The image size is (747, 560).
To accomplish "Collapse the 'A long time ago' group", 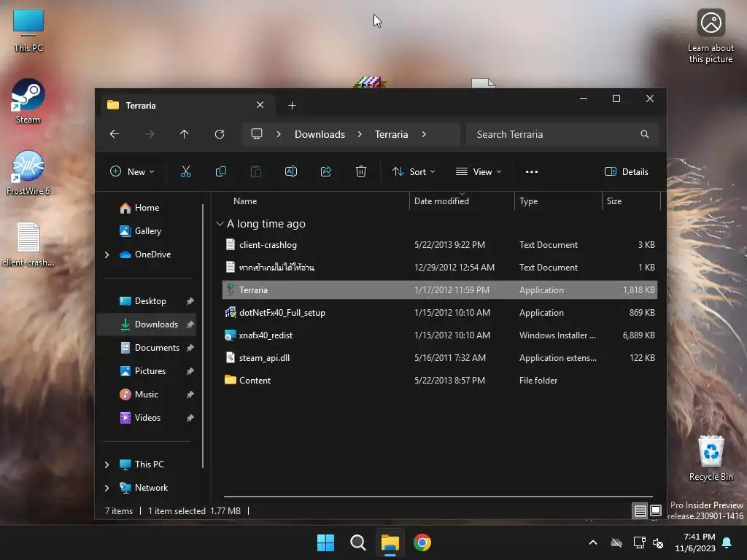I will tap(220, 224).
